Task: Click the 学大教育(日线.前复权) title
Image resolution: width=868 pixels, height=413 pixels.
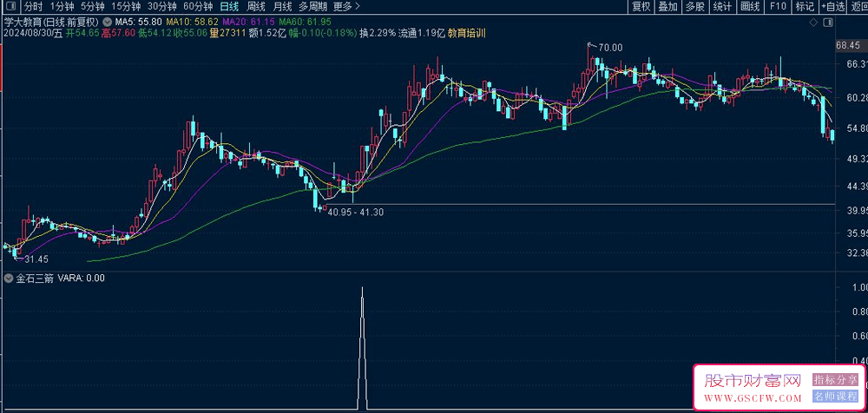Action: coord(51,23)
